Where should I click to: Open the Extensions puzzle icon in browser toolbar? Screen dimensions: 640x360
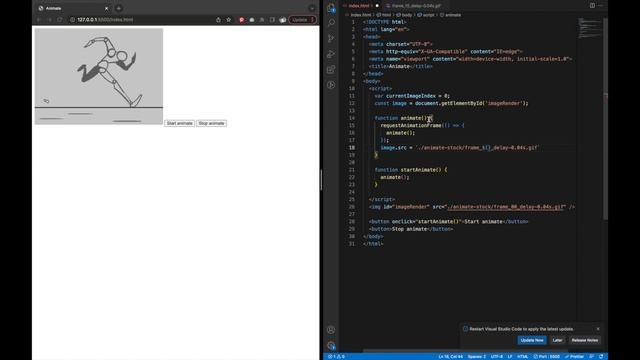click(x=262, y=20)
